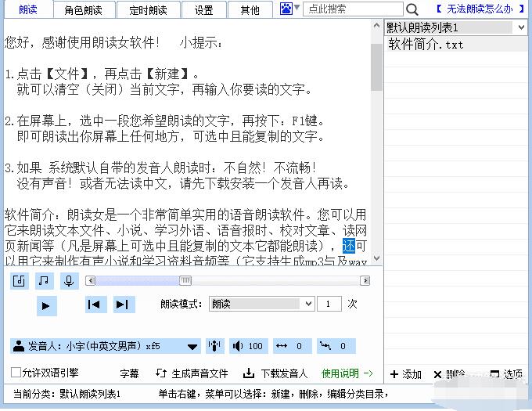The image size is (532, 411).
Task: Click the line starting 2.在屏幕上
Action: pos(164,121)
